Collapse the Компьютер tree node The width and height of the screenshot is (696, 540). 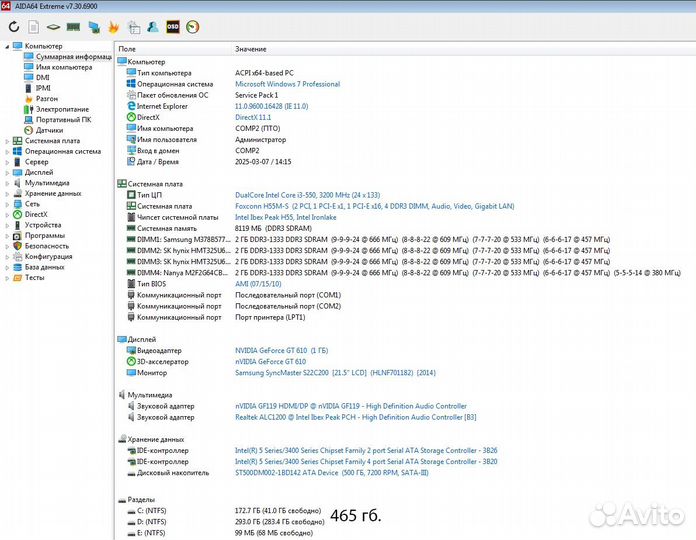7,46
